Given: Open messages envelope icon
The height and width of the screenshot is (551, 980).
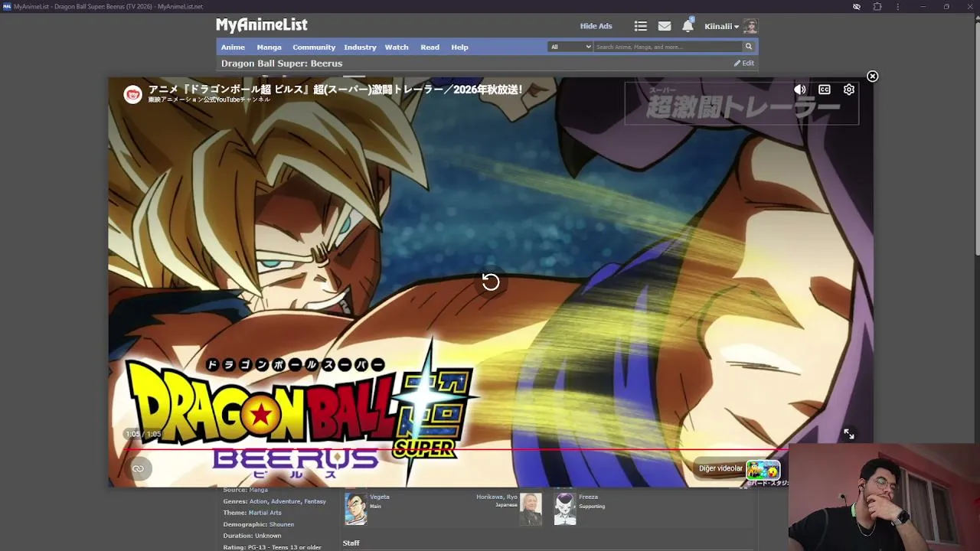Looking at the screenshot, I should coord(665,26).
